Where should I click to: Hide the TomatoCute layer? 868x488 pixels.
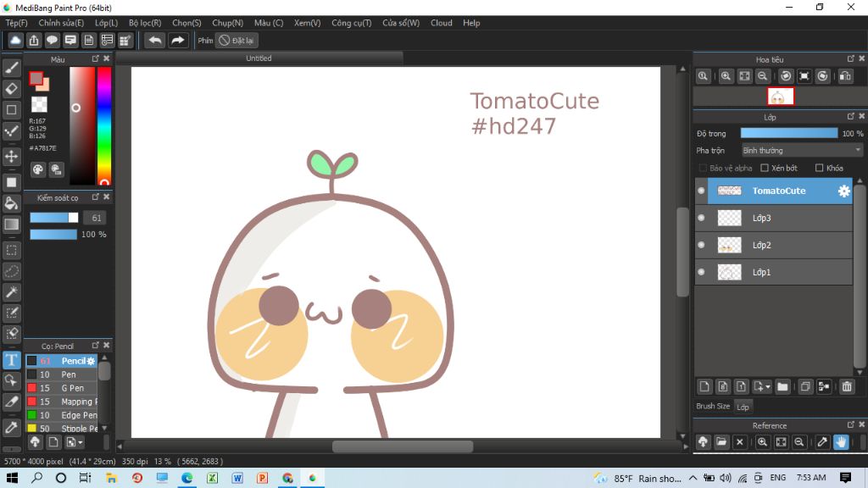click(x=701, y=191)
